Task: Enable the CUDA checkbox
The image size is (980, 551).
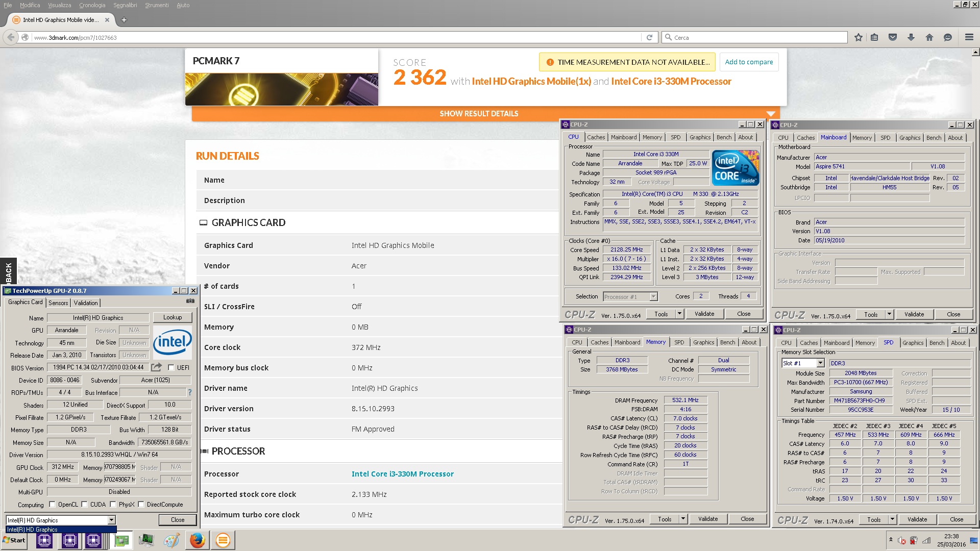Action: click(84, 505)
